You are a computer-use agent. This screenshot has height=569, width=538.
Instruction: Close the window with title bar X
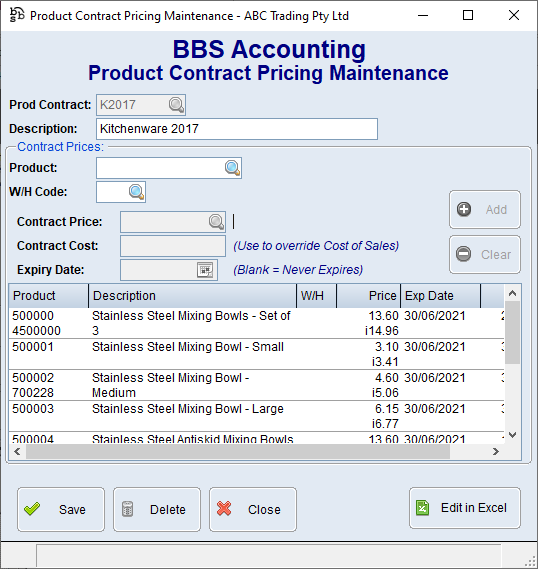point(514,15)
